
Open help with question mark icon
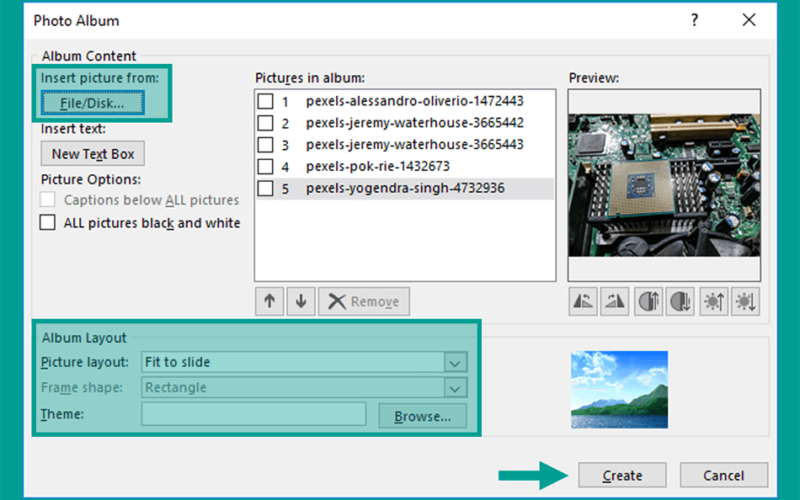[694, 20]
